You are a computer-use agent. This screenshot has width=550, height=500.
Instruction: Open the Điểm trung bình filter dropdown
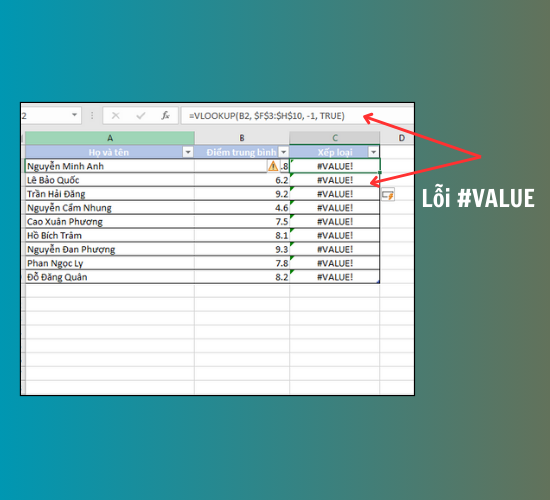coord(283,152)
